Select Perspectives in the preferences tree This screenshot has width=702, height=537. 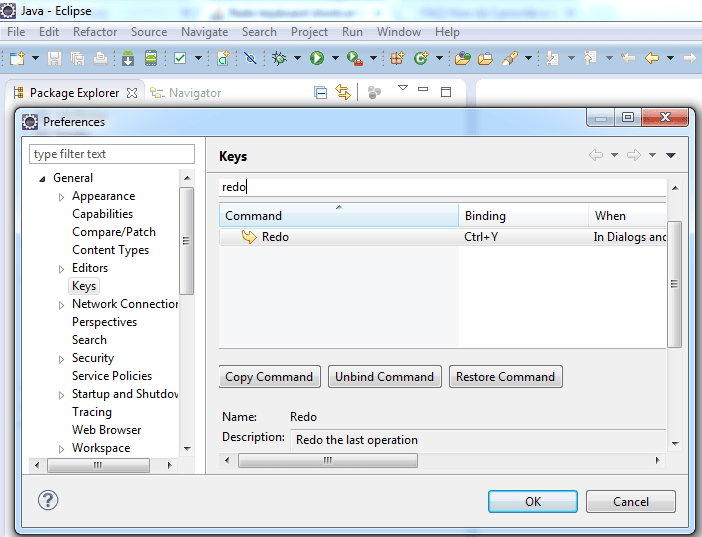click(104, 322)
